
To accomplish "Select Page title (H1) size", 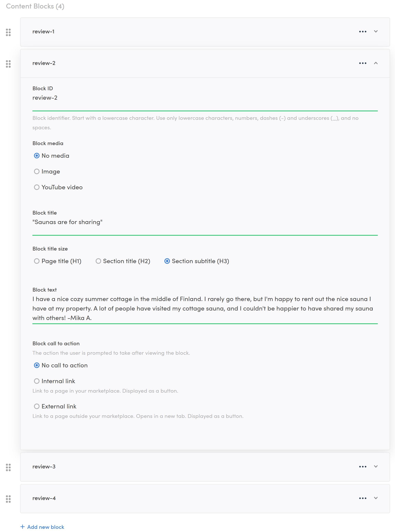I will coord(37,261).
